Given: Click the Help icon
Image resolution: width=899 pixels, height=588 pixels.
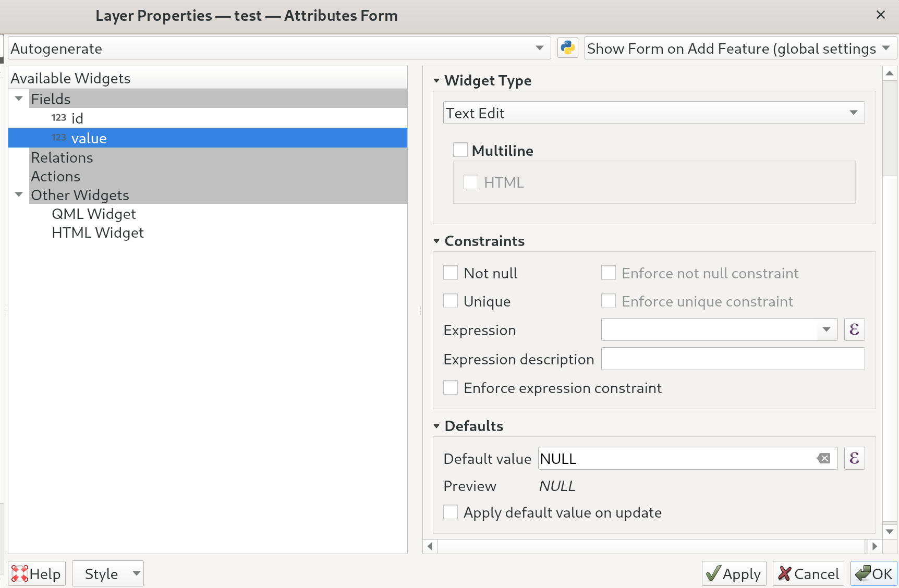Looking at the screenshot, I should coord(20,573).
